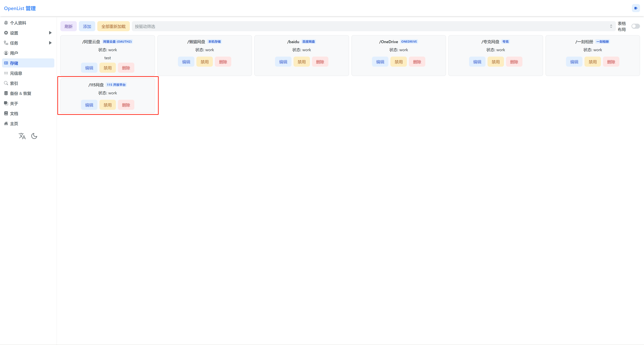Click the icon beside 关于
This screenshot has width=644, height=345.
click(6, 103)
